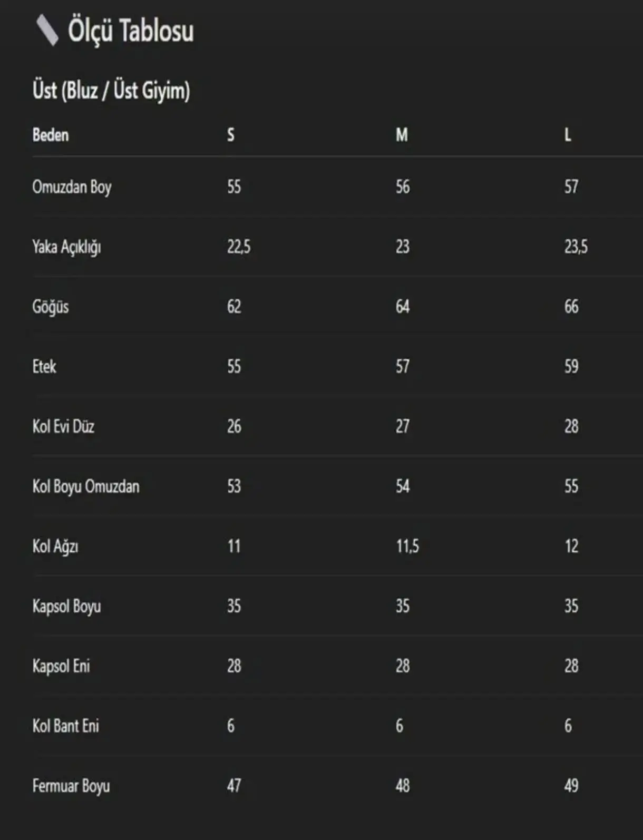Image resolution: width=643 pixels, height=840 pixels.
Task: Click the Kapsol Eni row label
Action: point(61,666)
